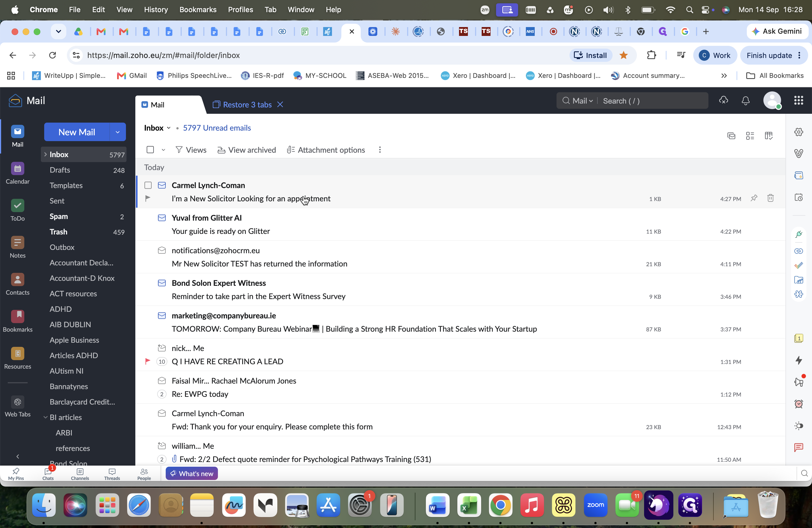
Task: Click the lightning bolt quick actions icon
Action: click(798, 360)
